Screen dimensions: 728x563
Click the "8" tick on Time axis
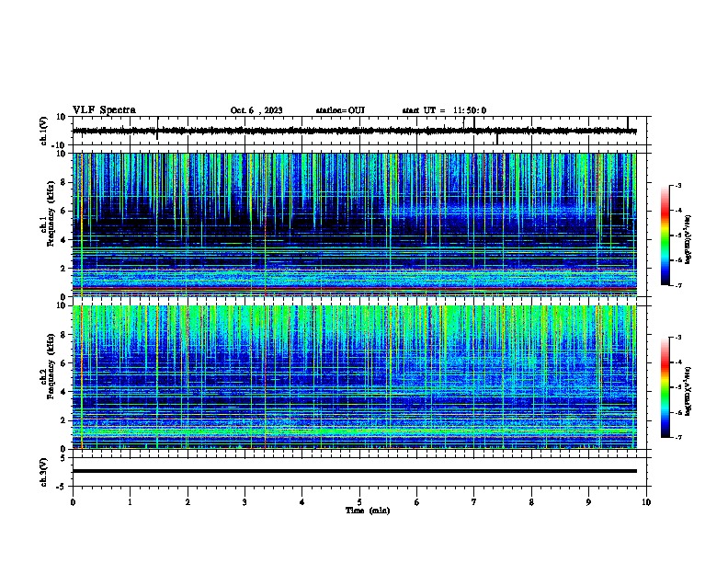tap(531, 502)
